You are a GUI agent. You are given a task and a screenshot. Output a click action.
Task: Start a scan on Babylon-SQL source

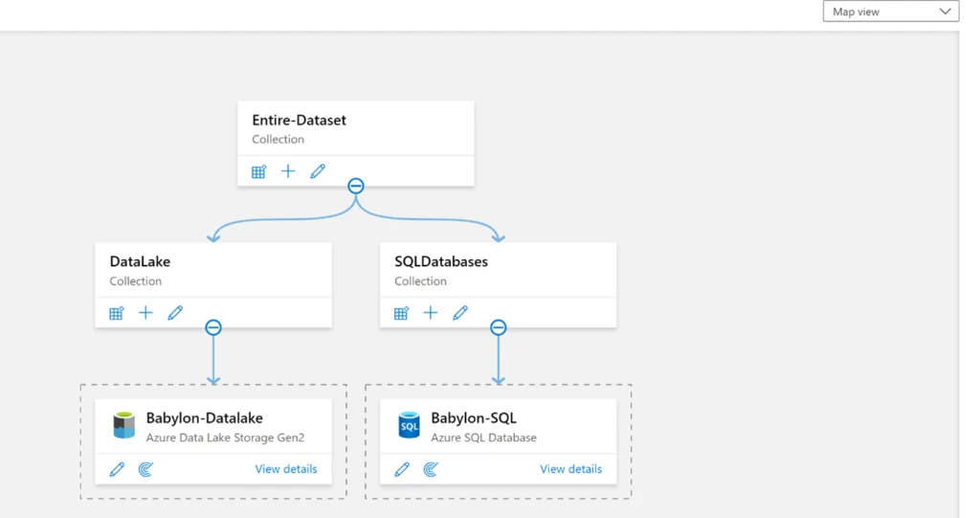(431, 469)
